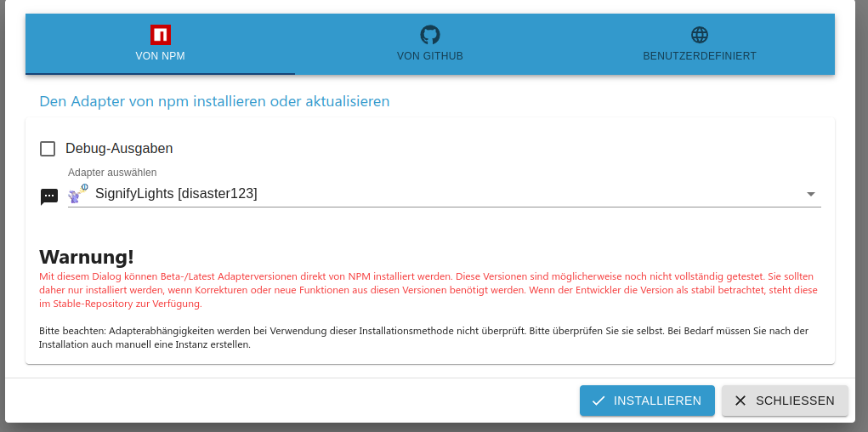Screen dimensions: 868x432
Task: Switch to the Von NPM tab
Action: (x=160, y=44)
